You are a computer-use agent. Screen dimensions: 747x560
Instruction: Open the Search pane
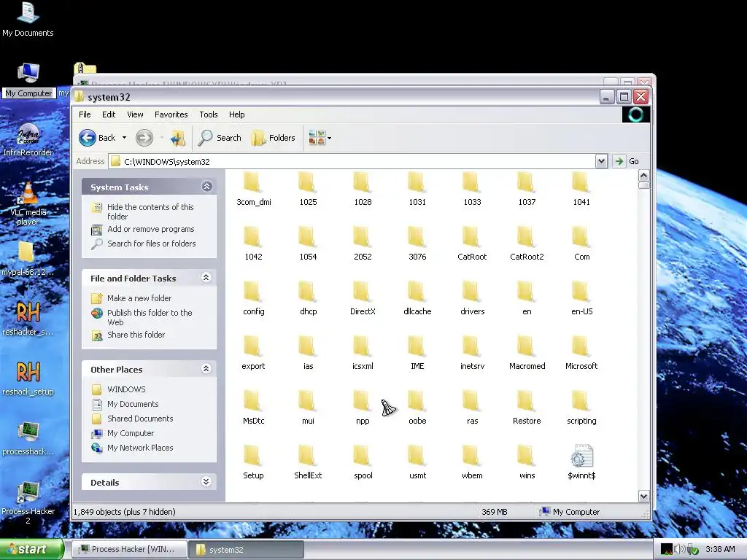click(x=220, y=138)
